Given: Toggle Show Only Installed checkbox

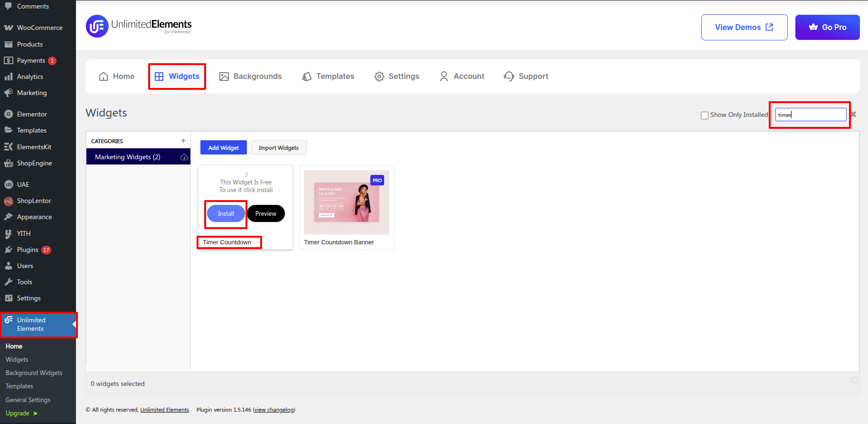Looking at the screenshot, I should [705, 115].
